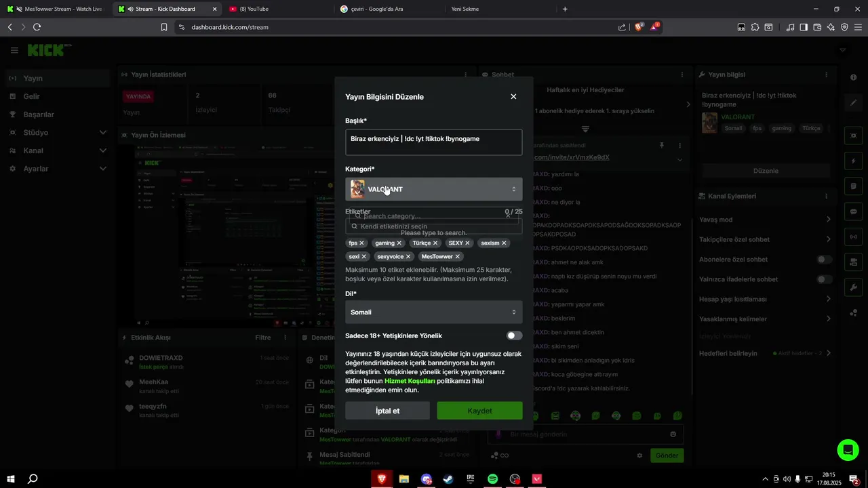The image size is (868, 488).
Task: Toggle the hamburger sidebar menu
Action: (x=14, y=50)
